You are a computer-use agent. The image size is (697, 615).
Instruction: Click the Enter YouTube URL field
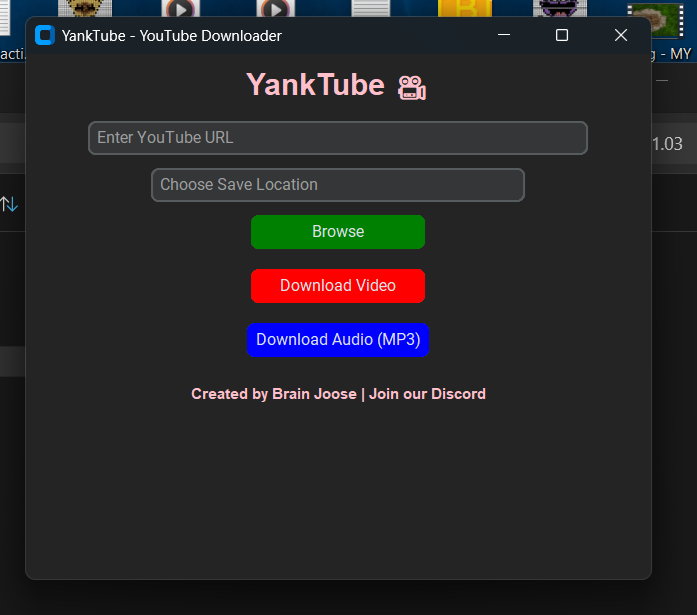coord(338,138)
